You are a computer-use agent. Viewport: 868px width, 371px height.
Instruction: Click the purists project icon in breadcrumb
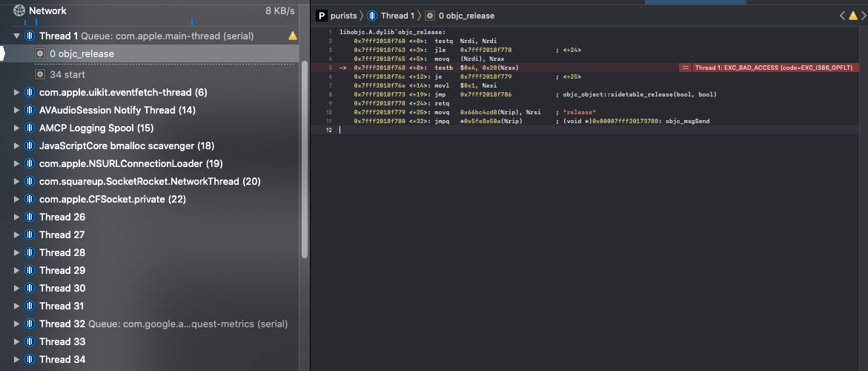click(321, 16)
